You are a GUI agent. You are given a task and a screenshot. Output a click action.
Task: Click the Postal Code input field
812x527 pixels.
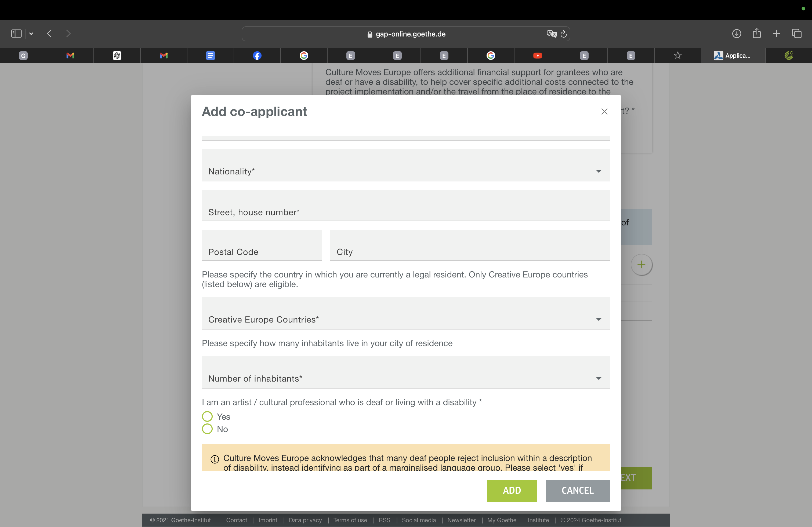pos(261,246)
